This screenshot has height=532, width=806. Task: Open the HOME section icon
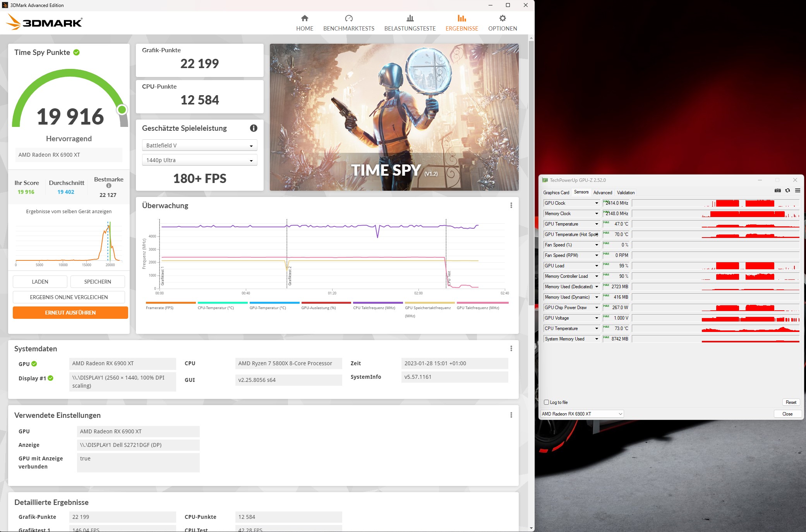(305, 18)
